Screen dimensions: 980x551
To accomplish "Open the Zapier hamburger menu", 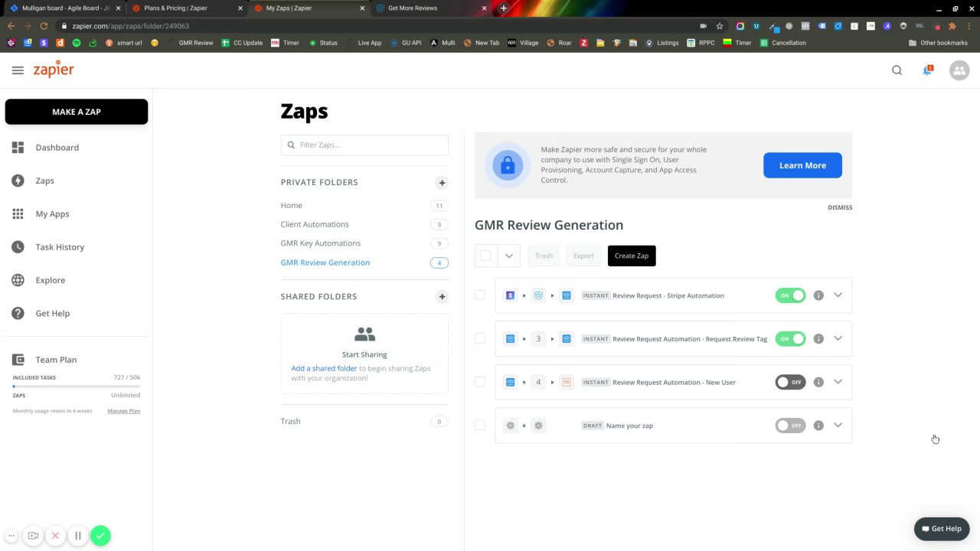I will point(18,70).
